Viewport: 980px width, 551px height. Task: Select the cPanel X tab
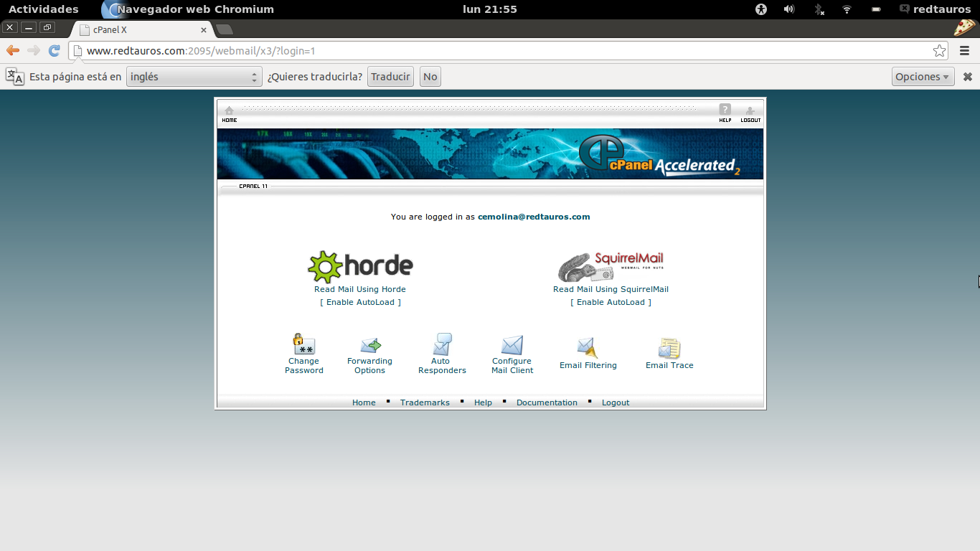(143, 29)
